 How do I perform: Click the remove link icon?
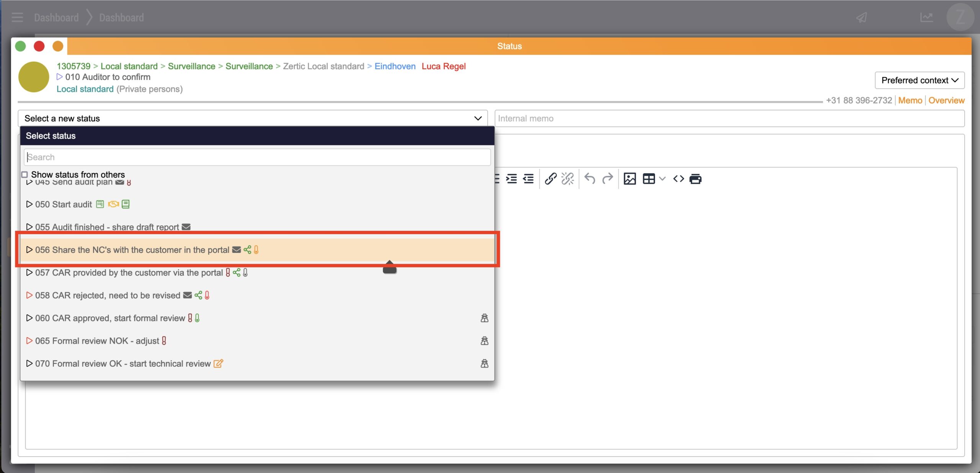567,179
